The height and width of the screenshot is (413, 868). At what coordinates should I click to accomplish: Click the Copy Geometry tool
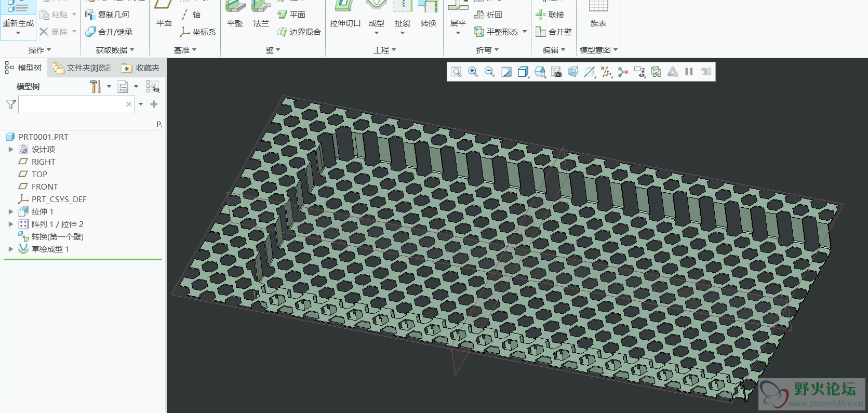point(108,15)
